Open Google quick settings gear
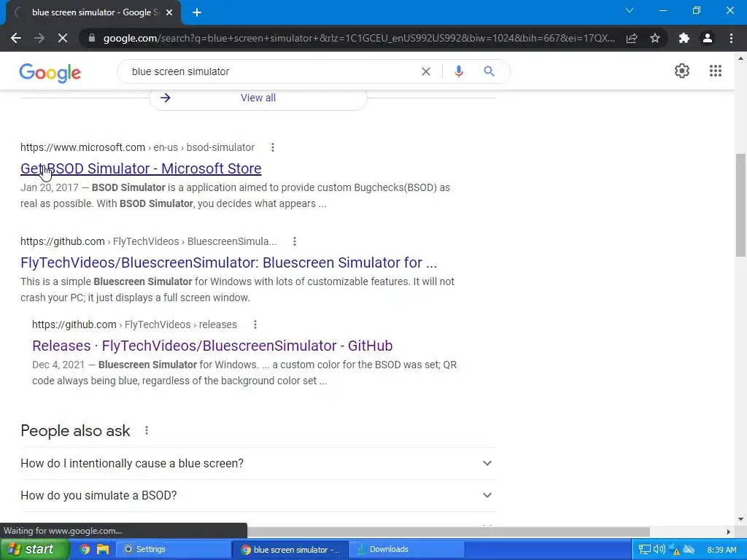The height and width of the screenshot is (560, 747). [682, 71]
